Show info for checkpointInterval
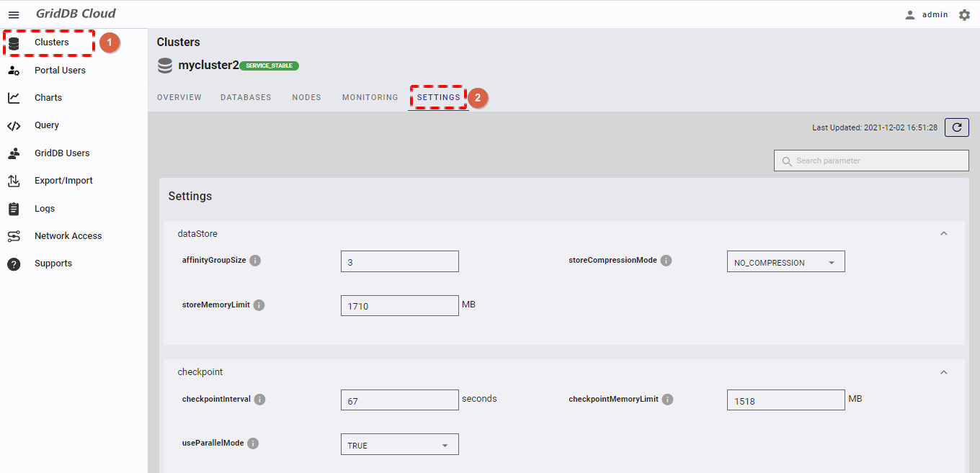This screenshot has width=980, height=473. (259, 400)
